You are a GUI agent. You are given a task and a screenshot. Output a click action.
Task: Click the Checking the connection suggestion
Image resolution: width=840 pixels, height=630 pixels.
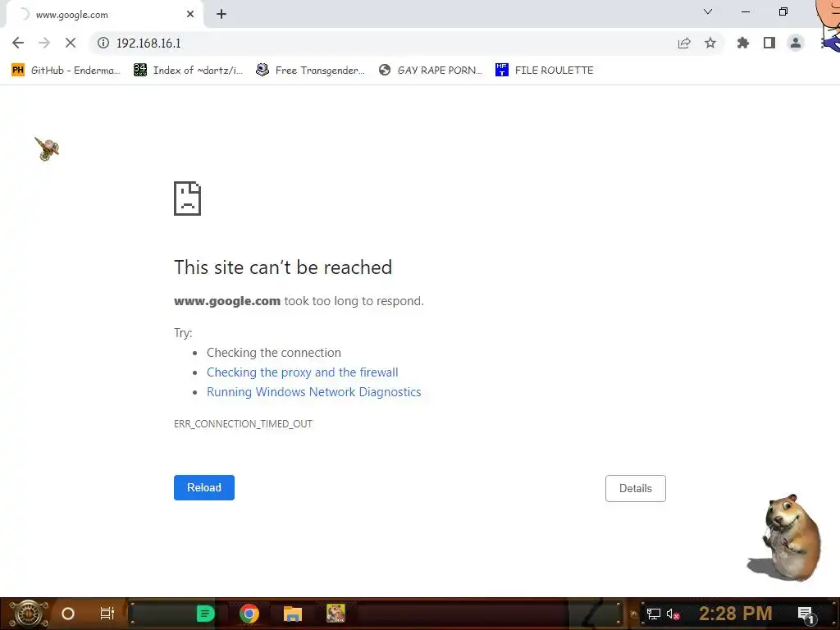click(274, 353)
